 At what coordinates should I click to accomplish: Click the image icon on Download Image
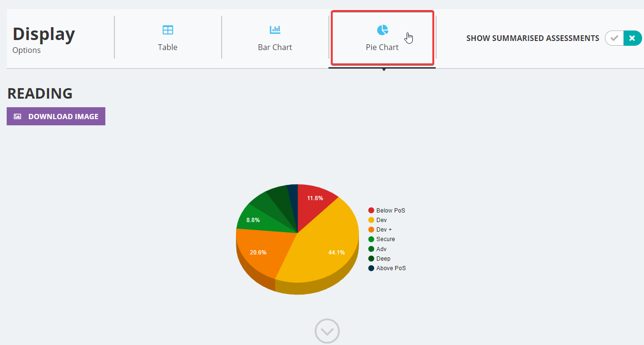coord(17,116)
